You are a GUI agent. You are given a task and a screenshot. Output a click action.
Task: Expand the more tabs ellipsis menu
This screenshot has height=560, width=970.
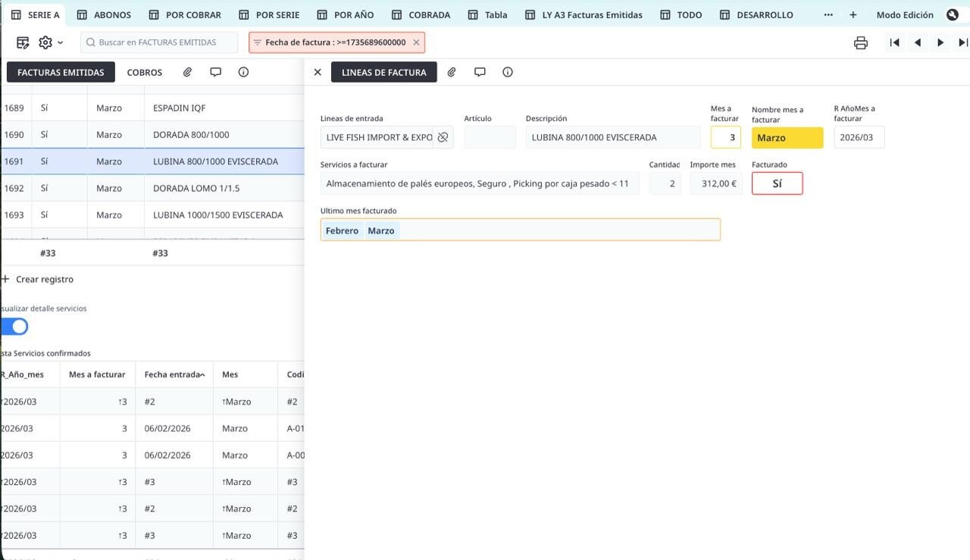tap(828, 14)
